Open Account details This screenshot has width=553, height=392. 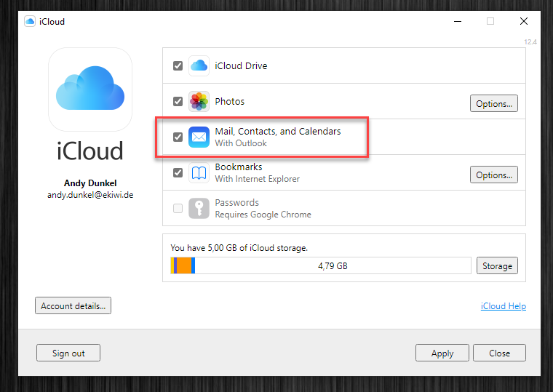(73, 305)
